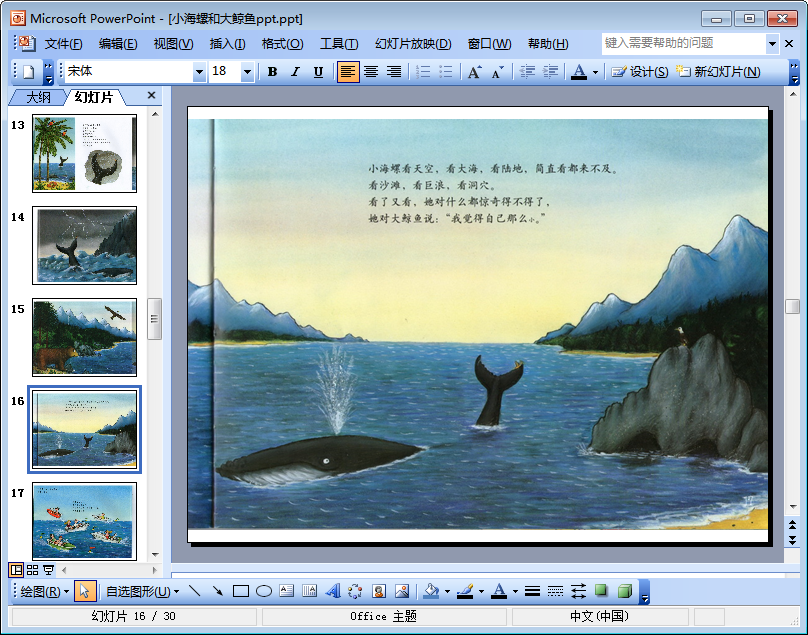Viewport: 808px width, 635px height.
Task: Apply bold formatting
Action: tap(273, 72)
